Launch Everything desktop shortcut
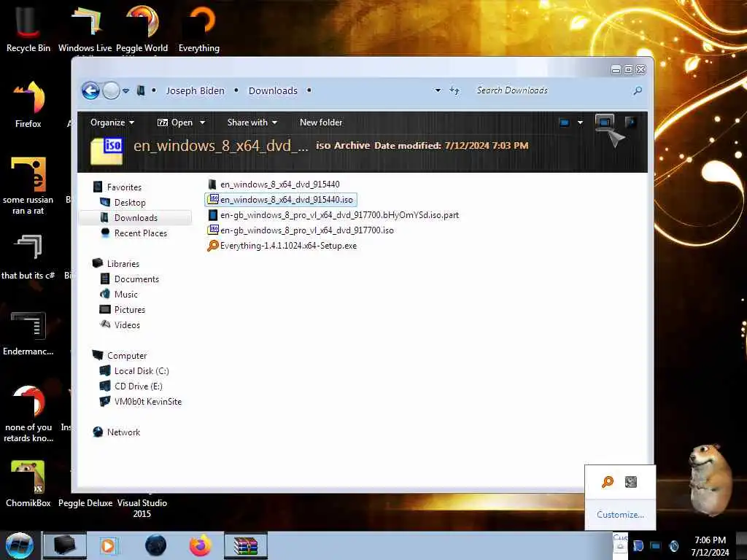747x560 pixels. [x=198, y=28]
